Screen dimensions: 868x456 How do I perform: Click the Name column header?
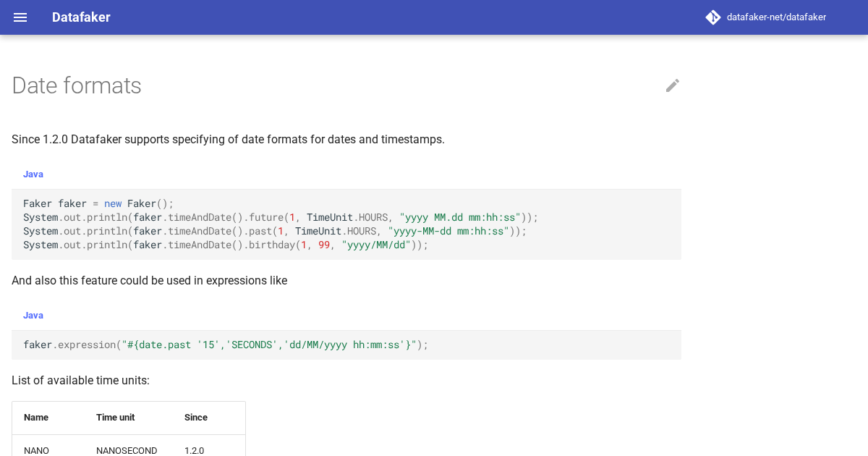[36, 418]
